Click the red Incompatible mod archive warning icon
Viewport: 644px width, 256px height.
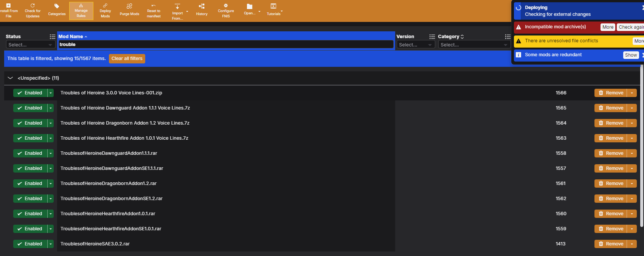coord(518,27)
